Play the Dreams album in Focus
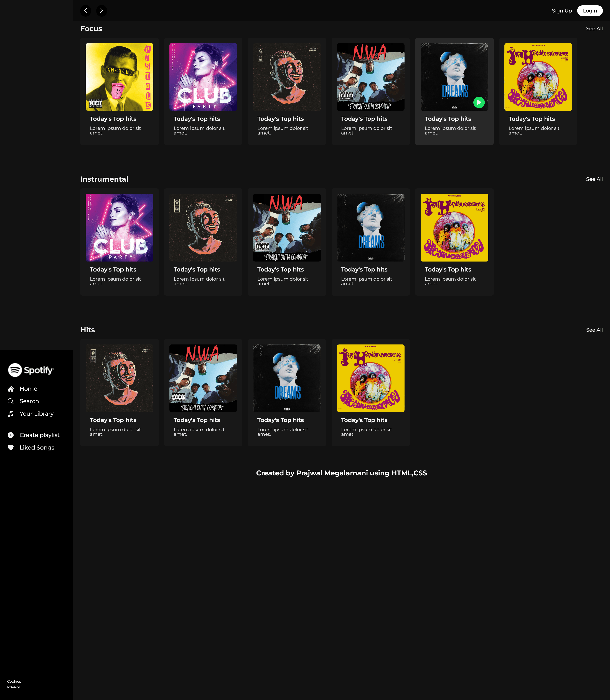This screenshot has height=700, width=610. click(479, 102)
